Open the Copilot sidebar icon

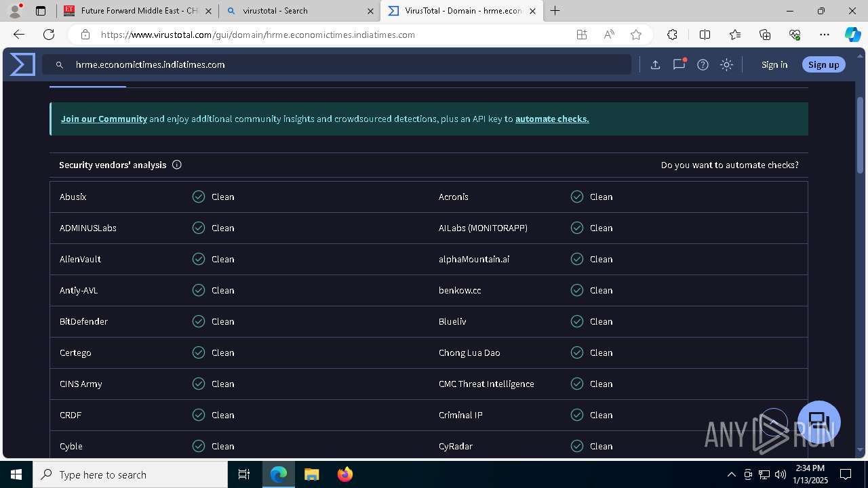[x=852, y=35]
